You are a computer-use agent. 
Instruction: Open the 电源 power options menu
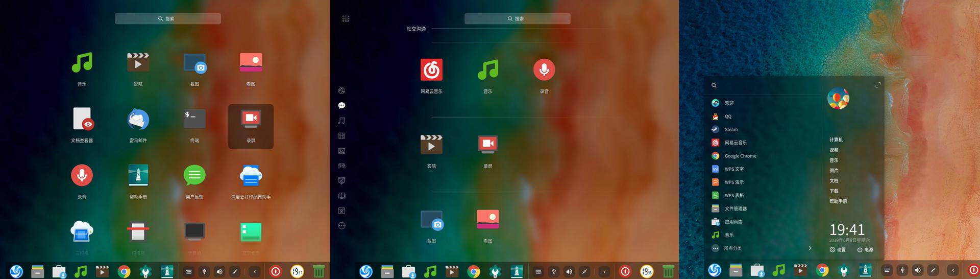pos(865,250)
